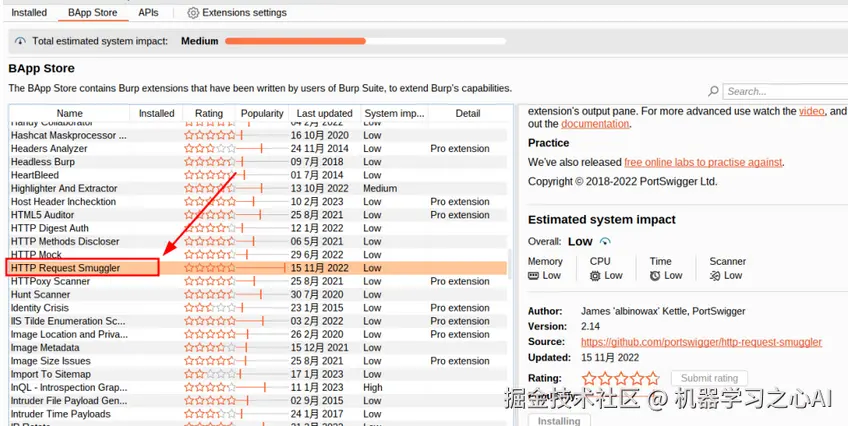Click the CPU impact chip icon
The height and width of the screenshot is (426, 848).
[x=595, y=276]
